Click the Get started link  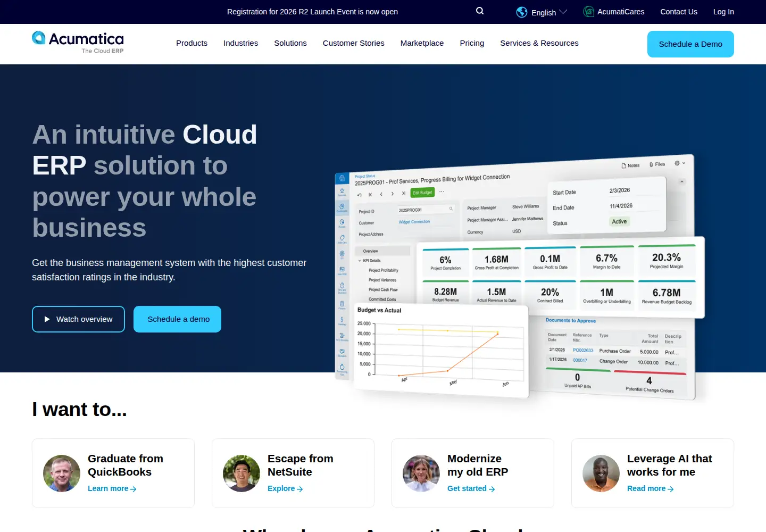471,488
